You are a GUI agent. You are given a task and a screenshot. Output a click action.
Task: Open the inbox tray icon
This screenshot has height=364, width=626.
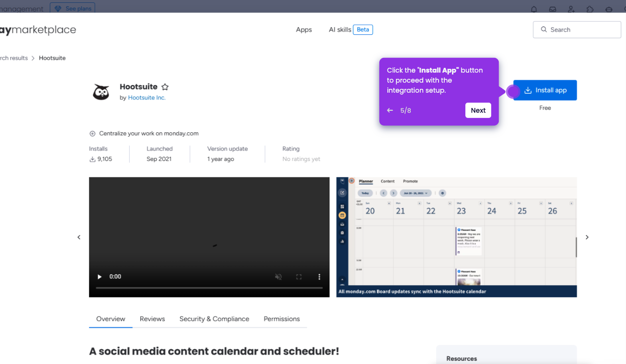click(x=552, y=9)
